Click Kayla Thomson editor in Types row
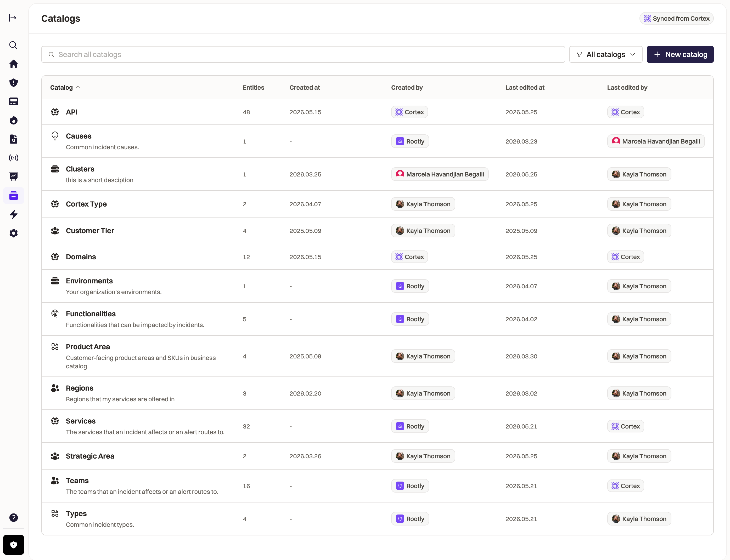 [x=639, y=519]
